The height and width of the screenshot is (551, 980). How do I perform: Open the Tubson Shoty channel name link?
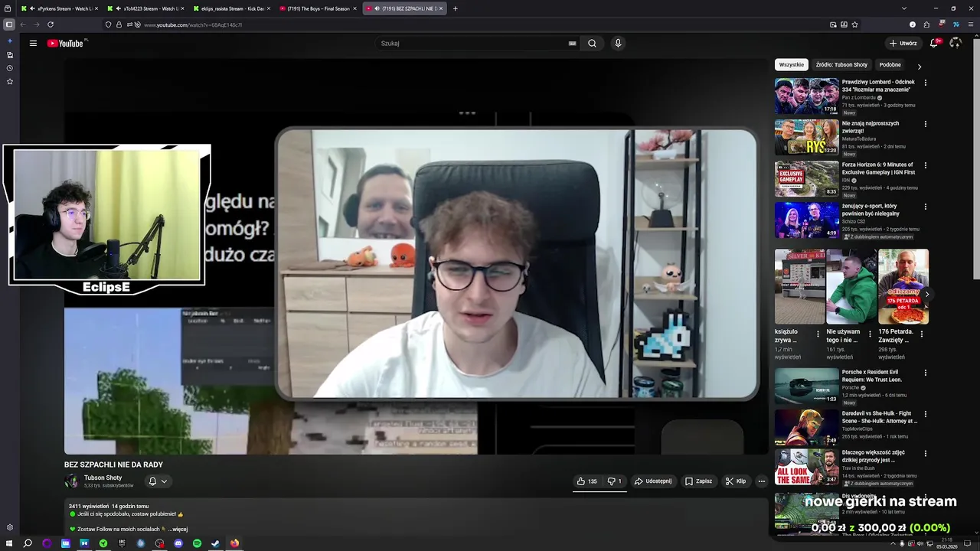click(x=103, y=478)
